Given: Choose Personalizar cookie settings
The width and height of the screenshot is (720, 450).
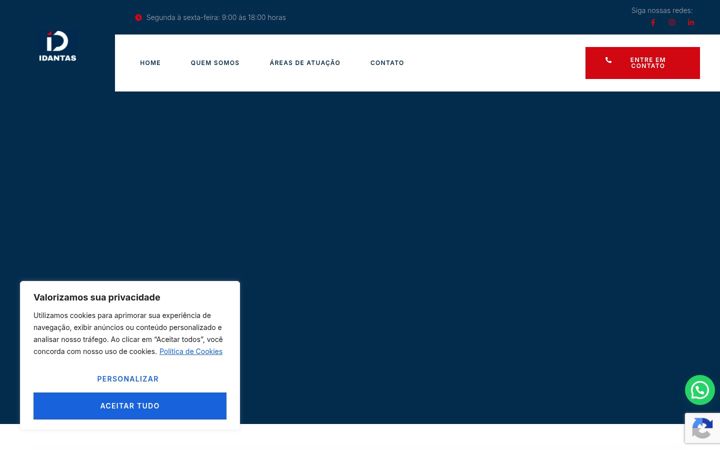Looking at the screenshot, I should pyautogui.click(x=128, y=379).
